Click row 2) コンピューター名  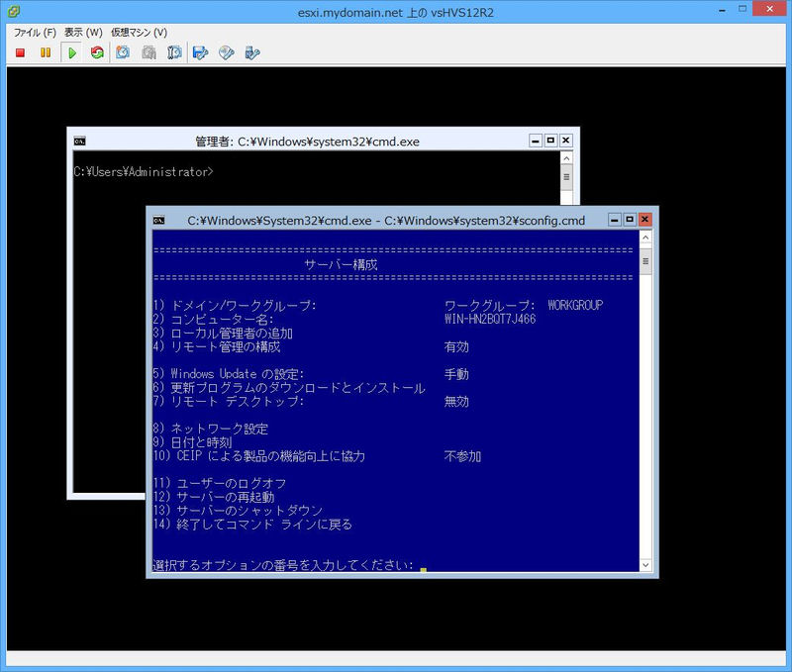[x=213, y=319]
